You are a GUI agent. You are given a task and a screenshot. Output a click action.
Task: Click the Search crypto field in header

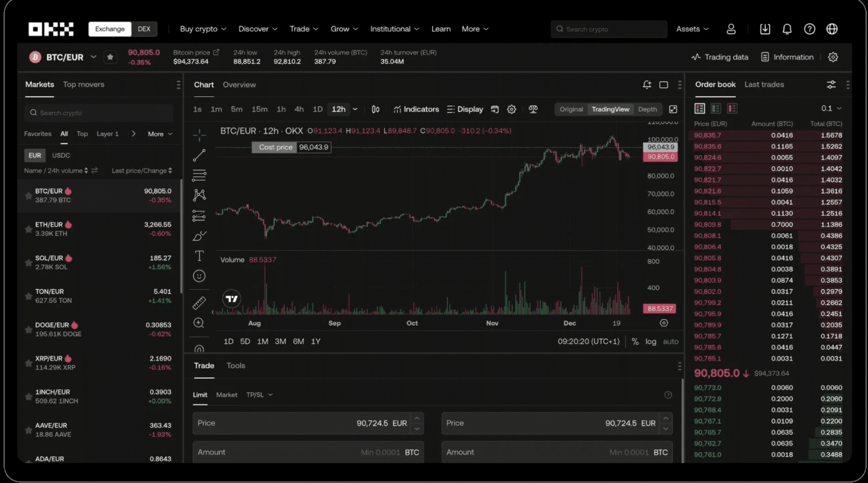pos(609,29)
